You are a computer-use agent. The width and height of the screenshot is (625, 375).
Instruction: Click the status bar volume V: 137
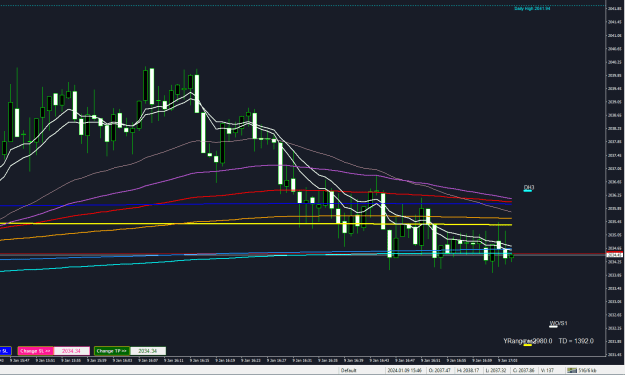tap(548, 371)
